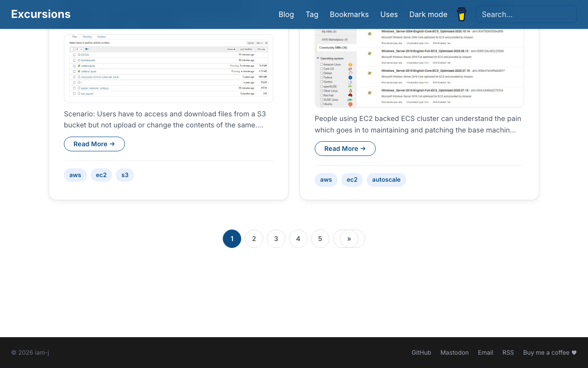Viewport: 588px width, 368px height.
Task: Go to page 2 of the blog list
Action: 254,239
